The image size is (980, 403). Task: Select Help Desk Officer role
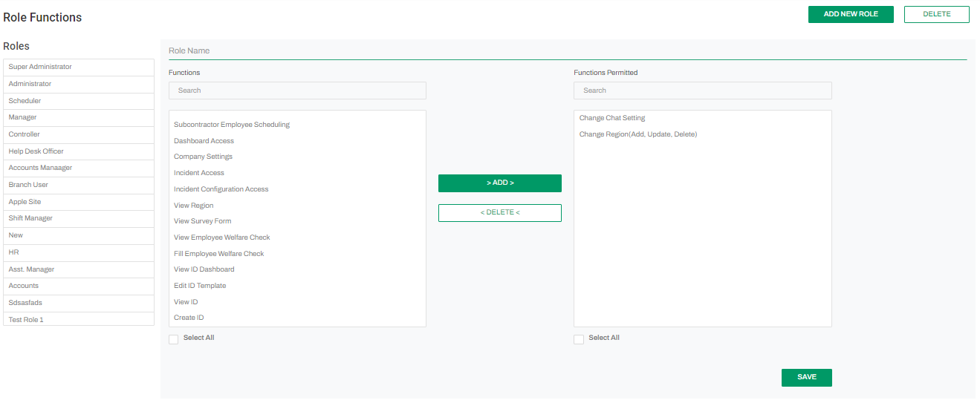click(x=79, y=151)
